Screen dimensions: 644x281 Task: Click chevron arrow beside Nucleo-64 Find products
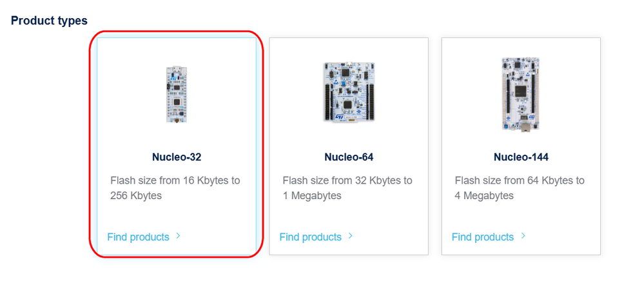point(350,237)
